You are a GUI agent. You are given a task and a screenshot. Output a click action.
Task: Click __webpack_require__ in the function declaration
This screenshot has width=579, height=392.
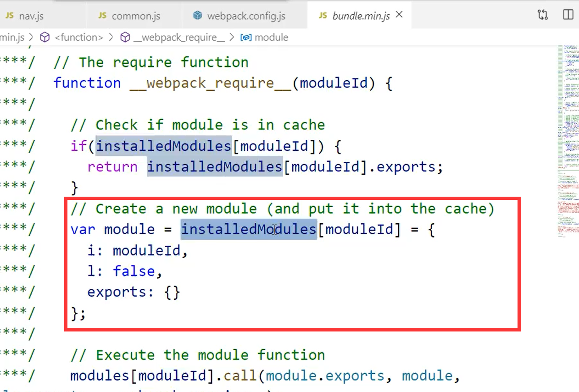[x=211, y=83]
